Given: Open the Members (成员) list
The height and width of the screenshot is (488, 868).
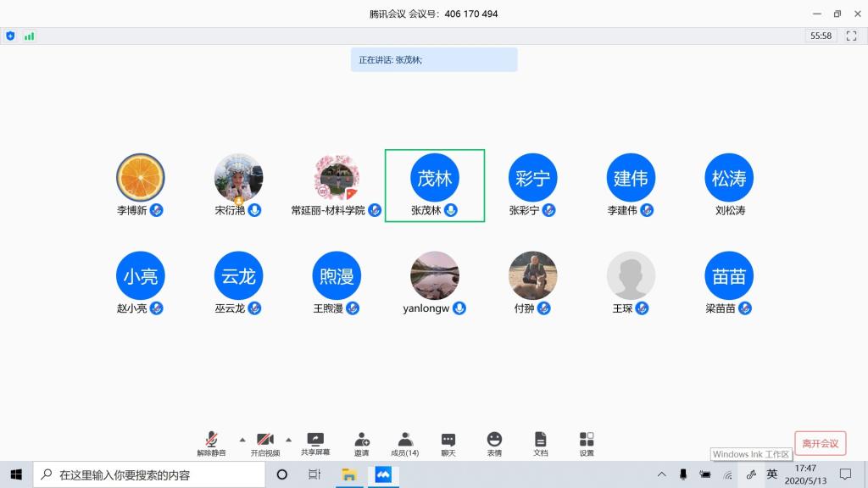Looking at the screenshot, I should point(405,439).
